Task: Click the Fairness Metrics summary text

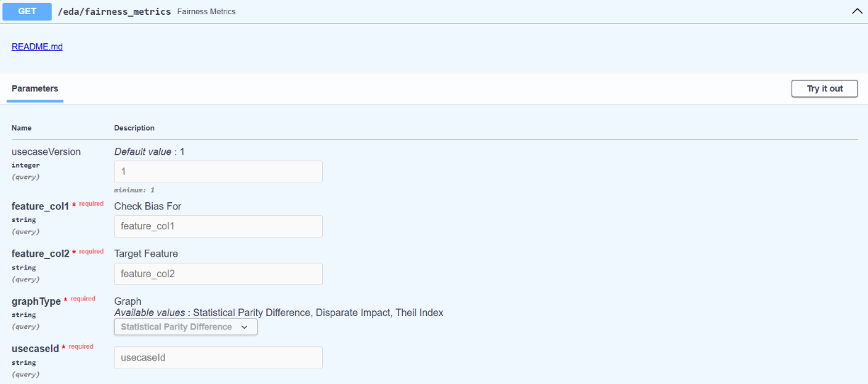Action: pyautogui.click(x=206, y=12)
